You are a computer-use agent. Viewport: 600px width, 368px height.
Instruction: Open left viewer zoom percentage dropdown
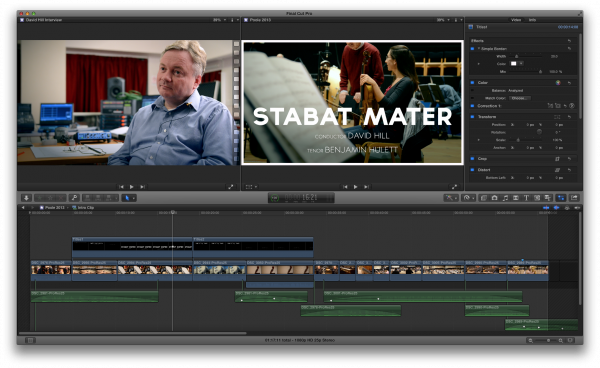click(x=220, y=20)
